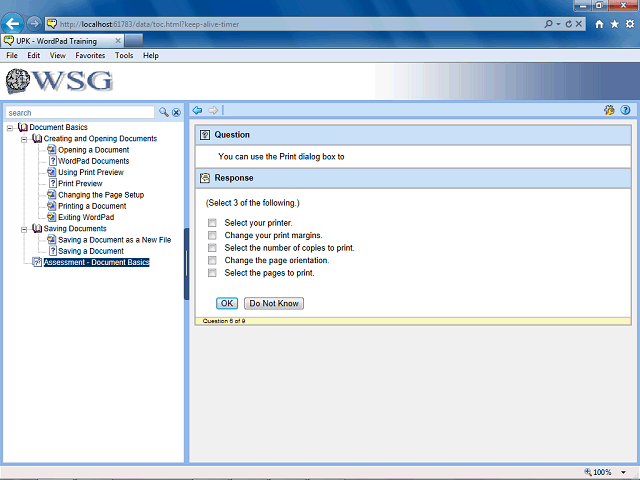The width and height of the screenshot is (640, 480).
Task: Open the browser Home icon
Action: [x=599, y=24]
